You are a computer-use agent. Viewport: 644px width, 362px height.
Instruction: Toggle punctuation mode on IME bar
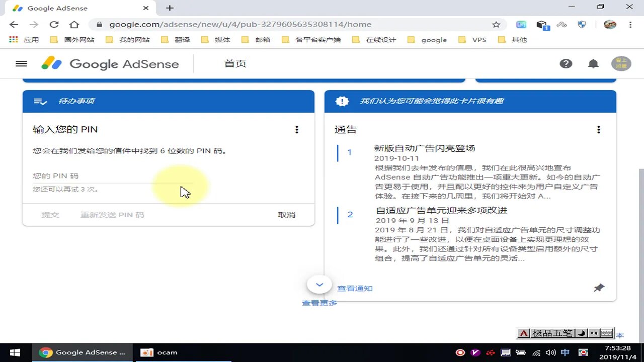coord(594,333)
